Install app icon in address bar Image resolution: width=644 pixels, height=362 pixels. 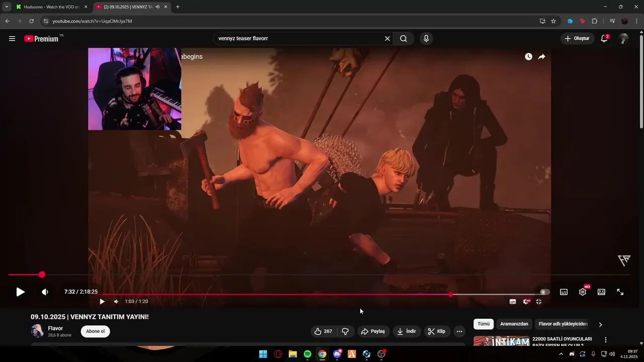(x=542, y=21)
